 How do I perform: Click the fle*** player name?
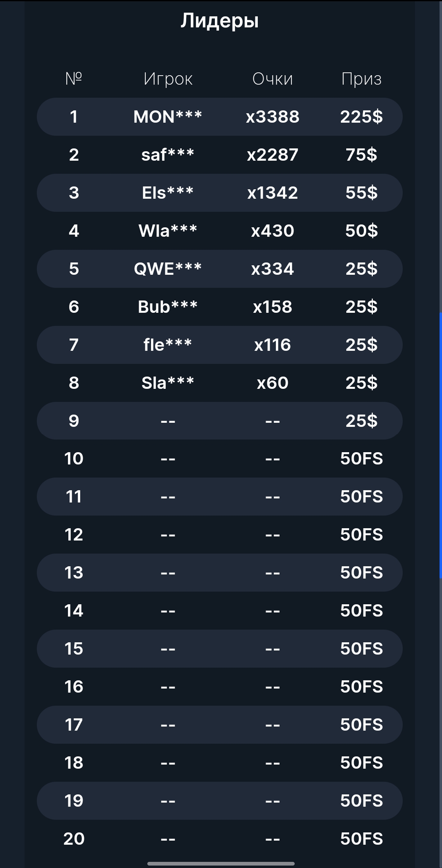click(168, 345)
